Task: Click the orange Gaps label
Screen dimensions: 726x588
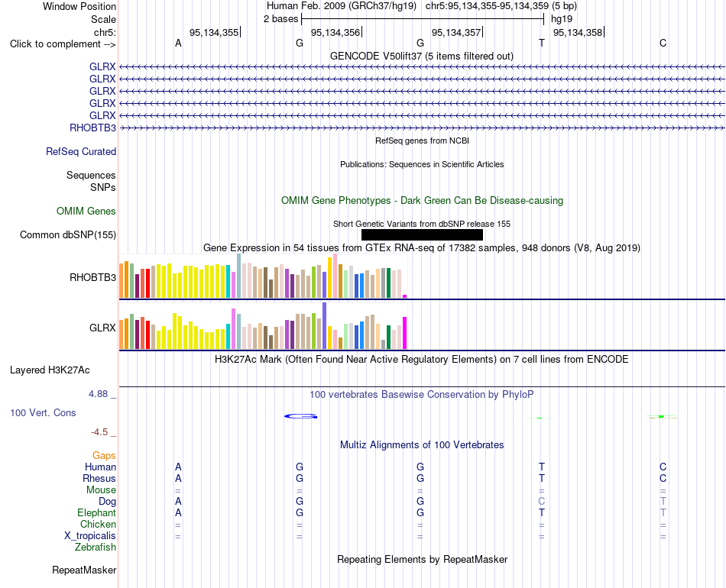Action: tap(104, 456)
